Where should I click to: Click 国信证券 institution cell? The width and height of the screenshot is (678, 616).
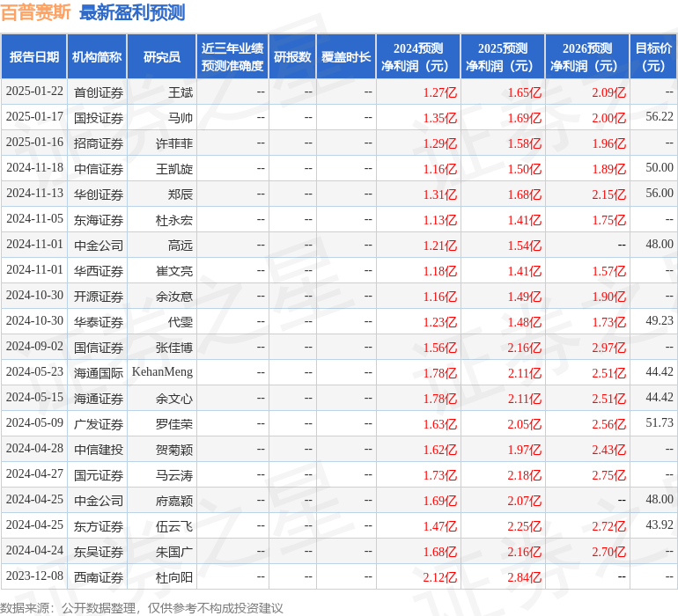pos(99,348)
